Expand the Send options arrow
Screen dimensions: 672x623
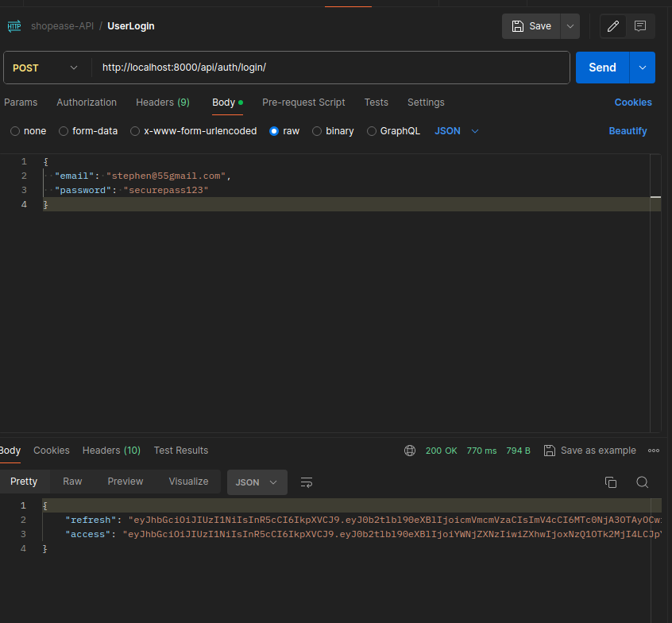point(643,68)
